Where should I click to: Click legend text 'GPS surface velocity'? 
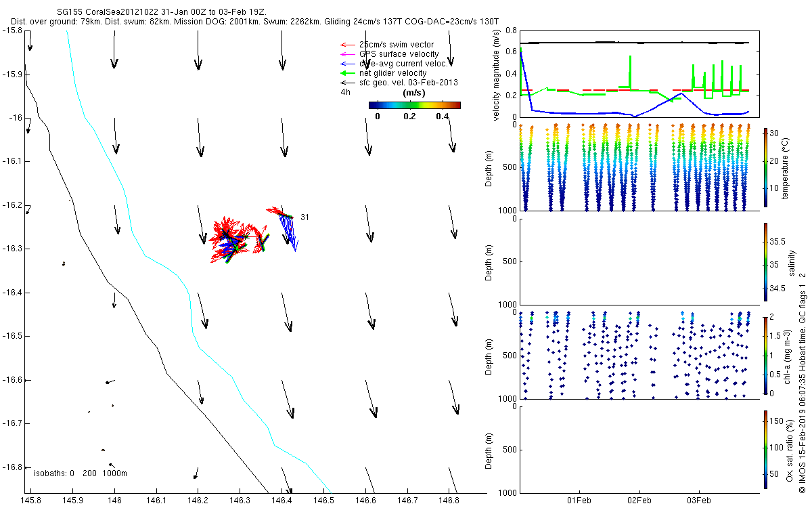point(399,54)
